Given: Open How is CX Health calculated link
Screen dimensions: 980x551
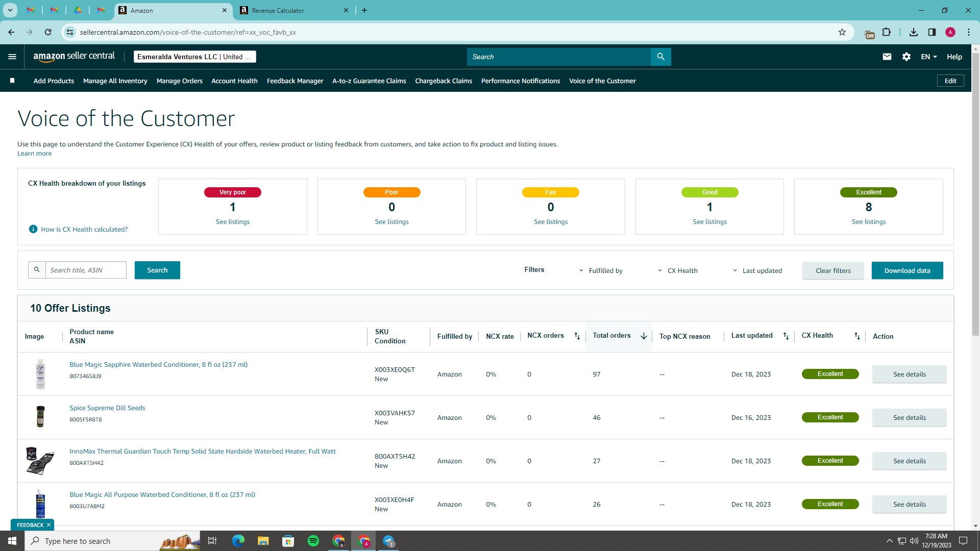Looking at the screenshot, I should coord(84,229).
